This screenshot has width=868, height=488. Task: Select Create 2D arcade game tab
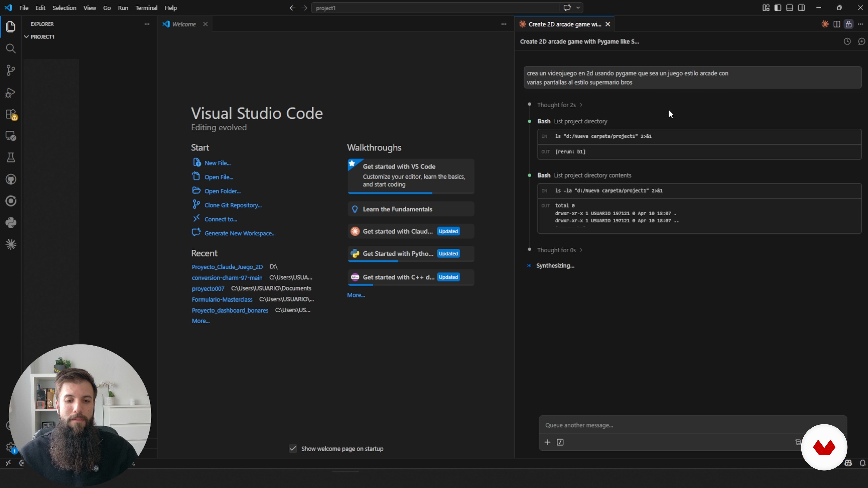(x=565, y=24)
